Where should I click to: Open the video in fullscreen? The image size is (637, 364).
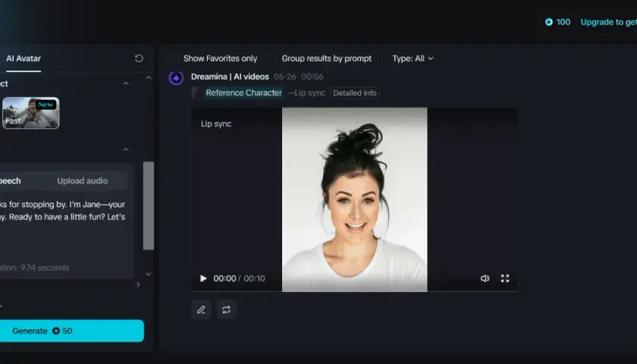[x=505, y=278]
